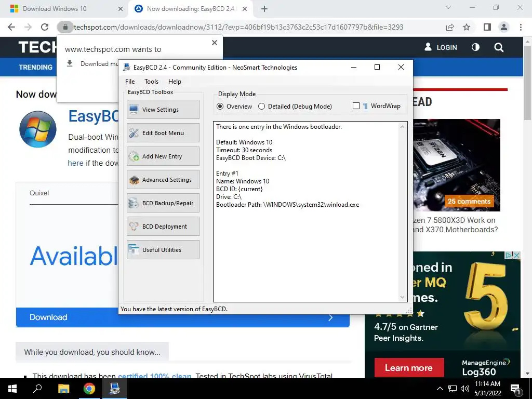Click the 'Timeout: 30 seconds' line
This screenshot has height=399, width=532.
pyautogui.click(x=244, y=150)
